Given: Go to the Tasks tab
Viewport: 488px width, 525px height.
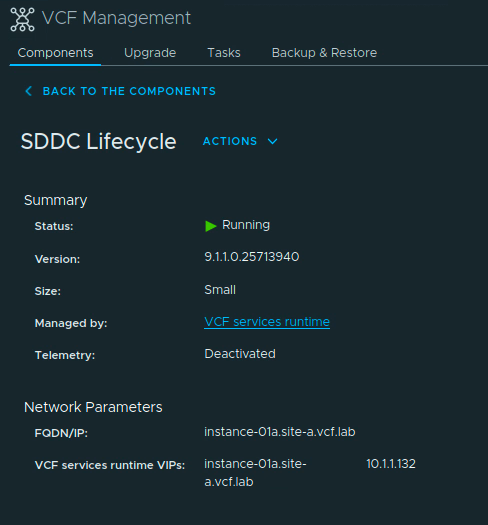Looking at the screenshot, I should tap(224, 53).
